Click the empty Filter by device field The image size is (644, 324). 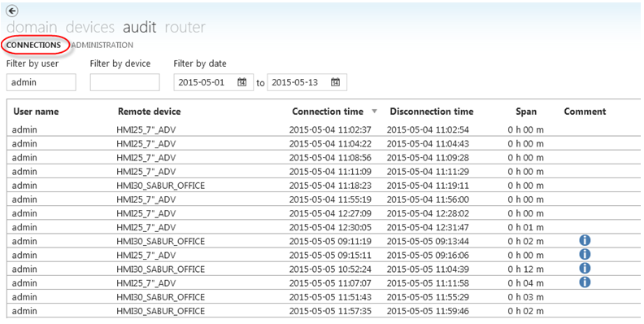tap(125, 82)
